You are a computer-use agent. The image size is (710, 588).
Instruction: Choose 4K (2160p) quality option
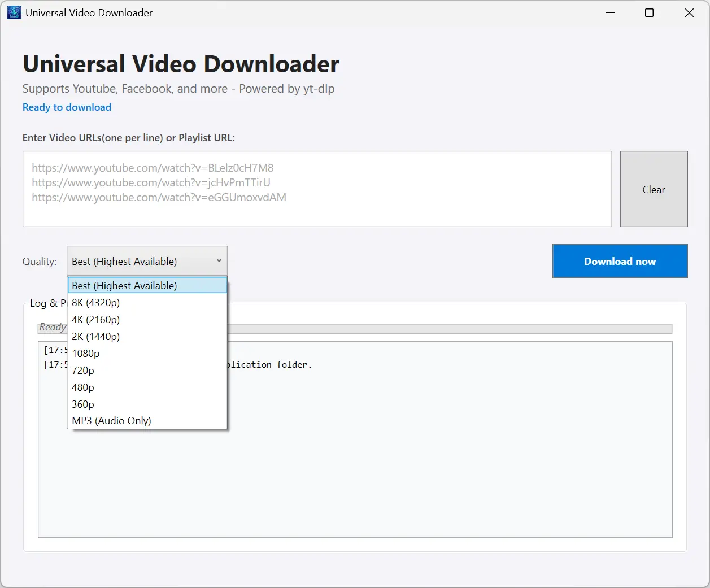147,320
